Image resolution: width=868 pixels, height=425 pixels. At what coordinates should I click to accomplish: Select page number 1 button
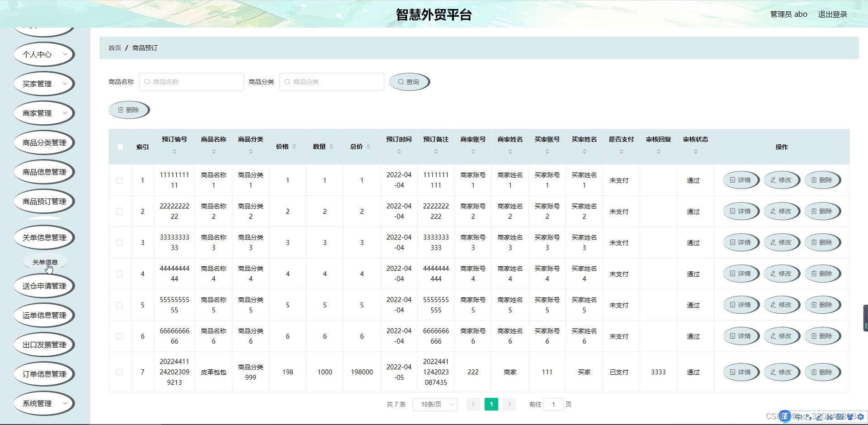(491, 404)
